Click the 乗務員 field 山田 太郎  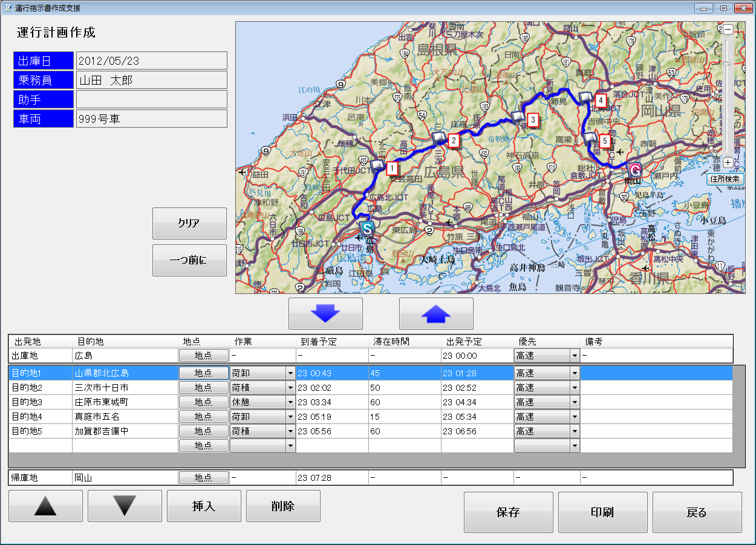click(x=152, y=80)
